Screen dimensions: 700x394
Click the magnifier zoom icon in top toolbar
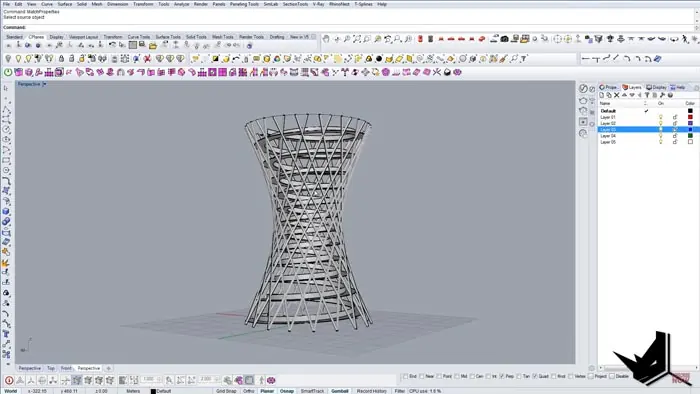[x=347, y=39]
